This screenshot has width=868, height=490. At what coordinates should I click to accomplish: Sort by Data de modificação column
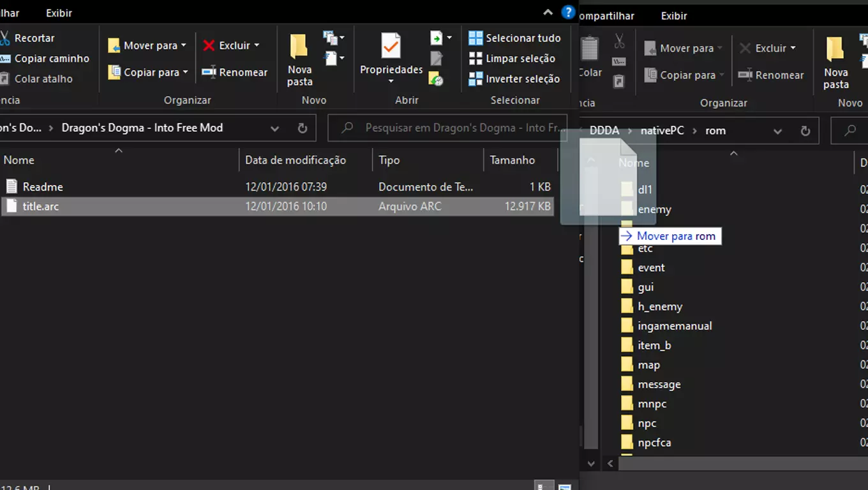tap(306, 160)
